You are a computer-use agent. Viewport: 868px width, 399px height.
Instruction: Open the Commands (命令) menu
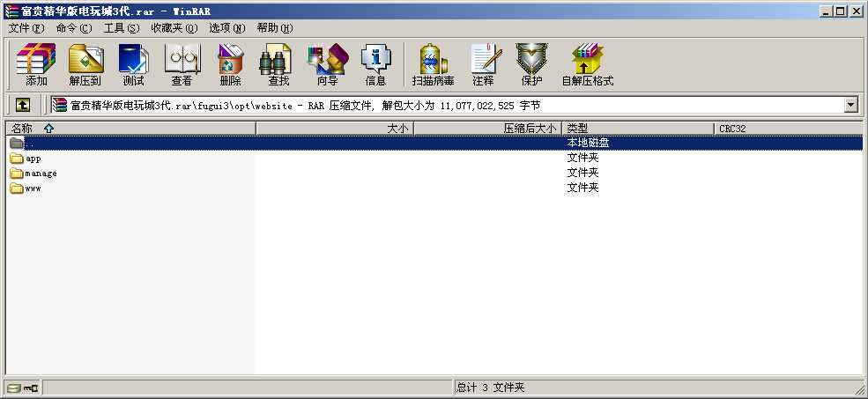pyautogui.click(x=74, y=27)
